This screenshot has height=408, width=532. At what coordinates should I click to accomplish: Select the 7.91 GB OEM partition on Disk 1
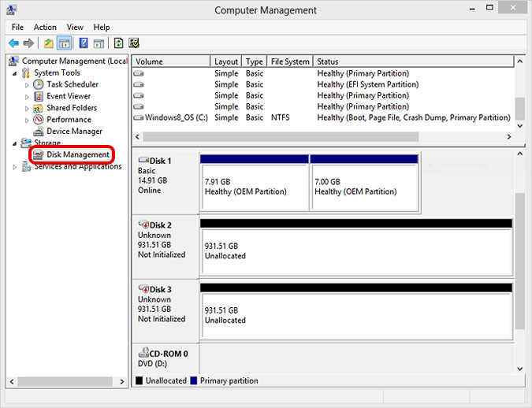254,186
